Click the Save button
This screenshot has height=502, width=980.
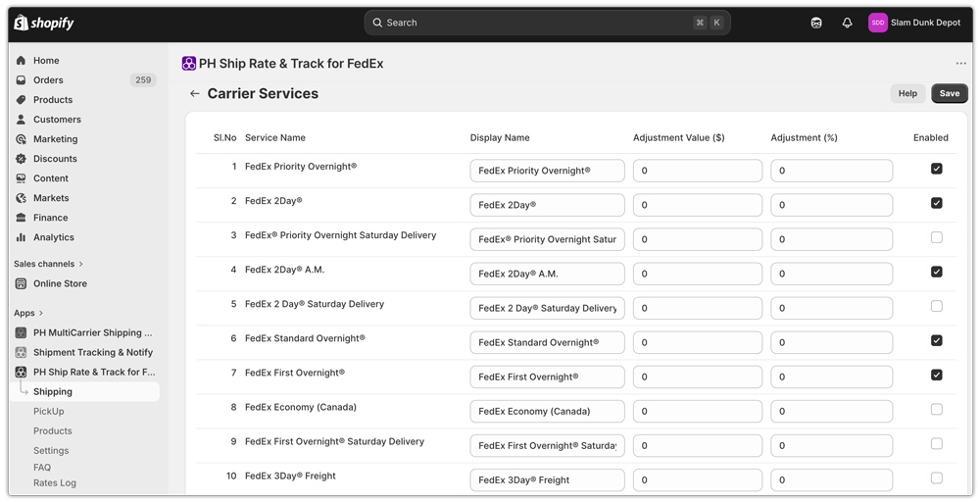point(950,93)
